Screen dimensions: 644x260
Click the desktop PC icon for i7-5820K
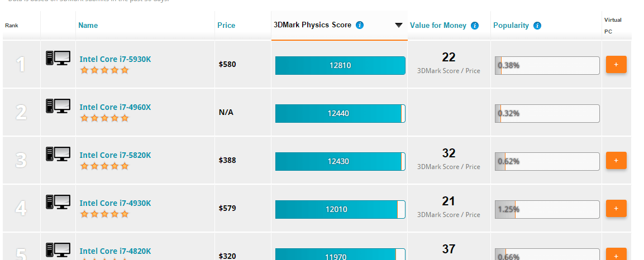pyautogui.click(x=58, y=154)
